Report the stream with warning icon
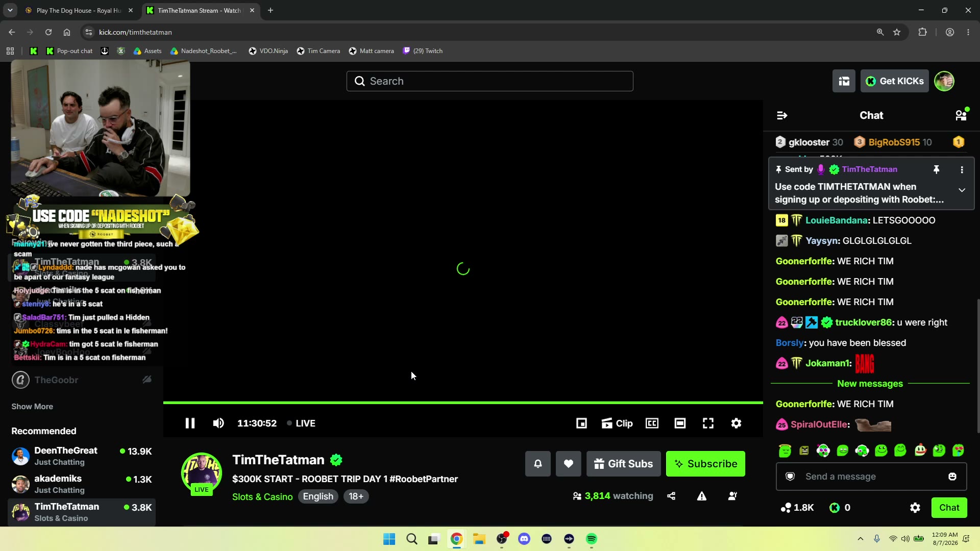This screenshot has width=980, height=551. point(702,496)
